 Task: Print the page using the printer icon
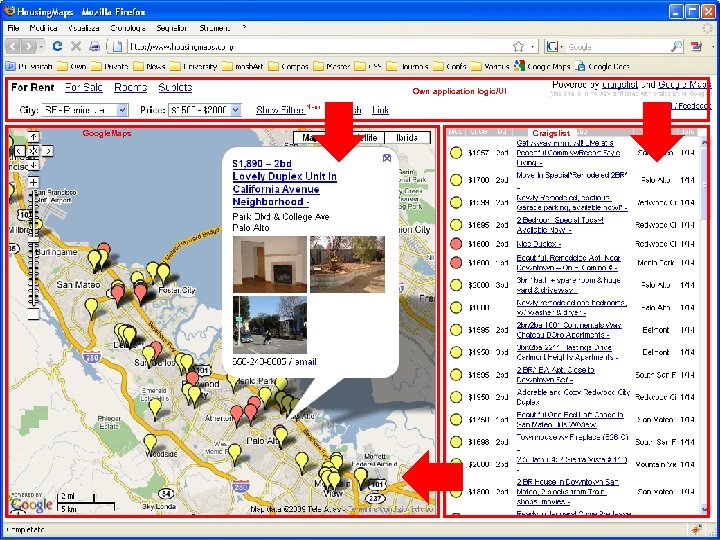point(94,46)
